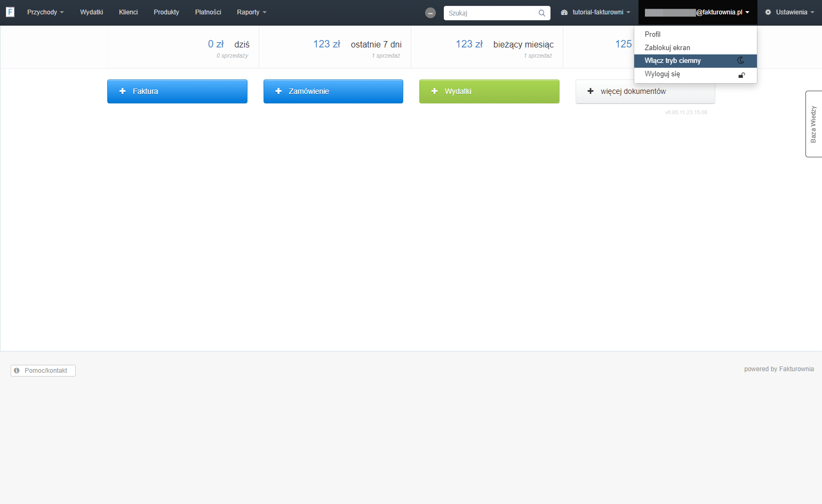Expand the Raporty dropdown menu
Screen dimensions: 822x504
[252, 12]
